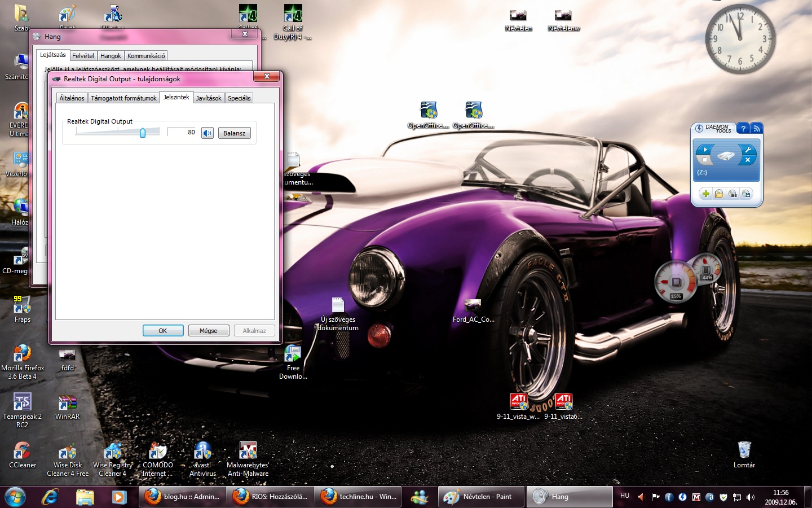Click Mégse to cancel the dialog
The image size is (812, 508).
pos(208,331)
